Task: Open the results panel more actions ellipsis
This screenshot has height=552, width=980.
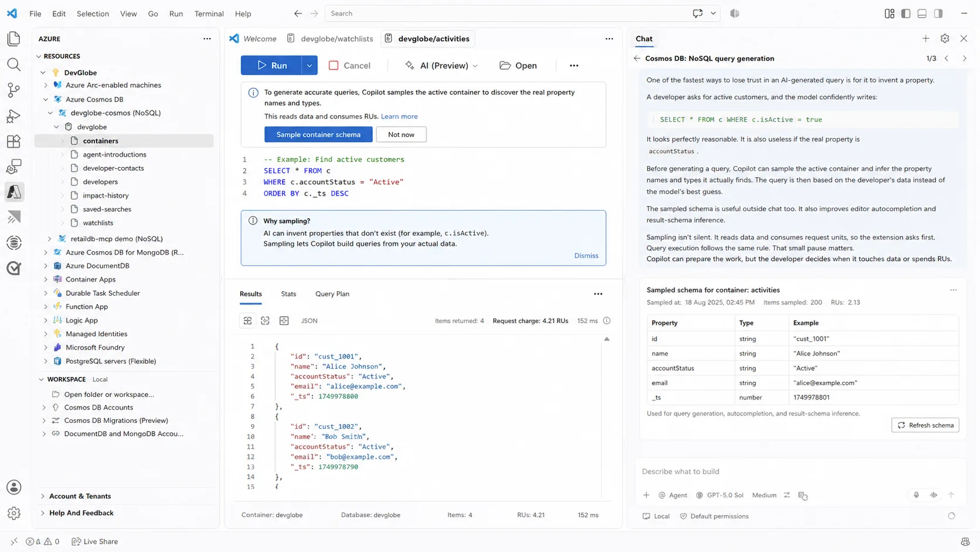Action: [x=598, y=294]
